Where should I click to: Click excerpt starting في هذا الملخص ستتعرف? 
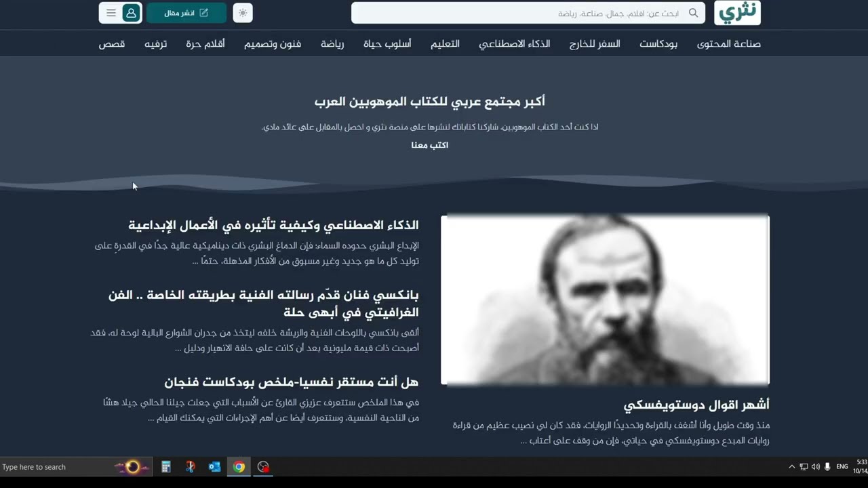(261, 411)
